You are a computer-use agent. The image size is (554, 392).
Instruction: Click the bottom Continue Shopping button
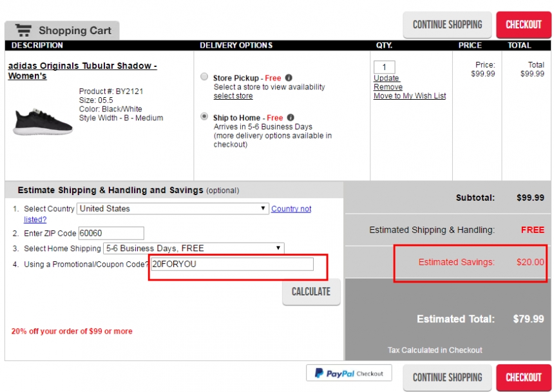click(x=447, y=378)
